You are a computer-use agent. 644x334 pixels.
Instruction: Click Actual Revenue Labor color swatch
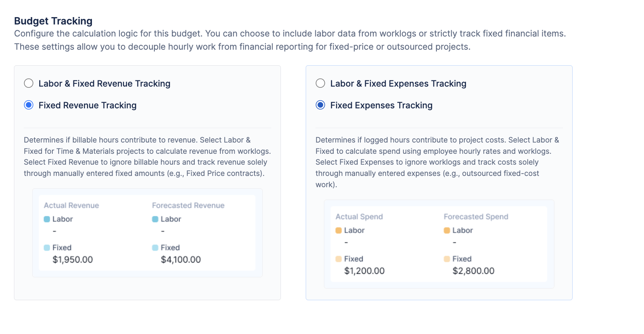point(47,219)
